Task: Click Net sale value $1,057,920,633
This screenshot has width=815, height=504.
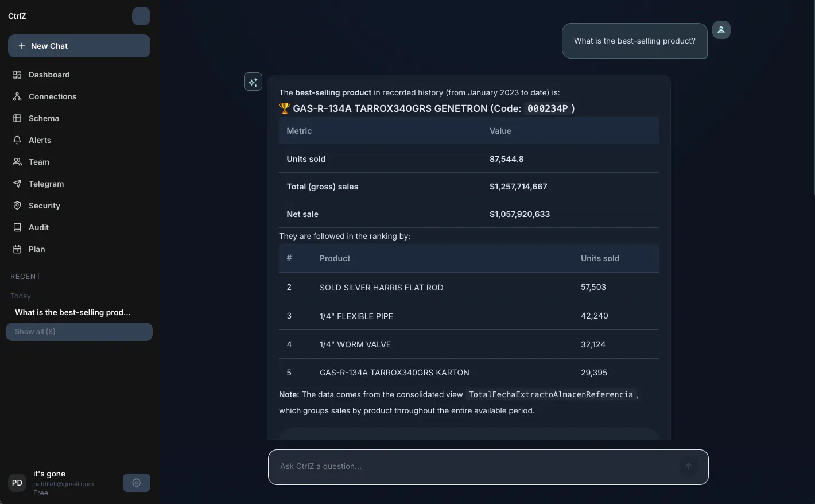Action: point(519,214)
